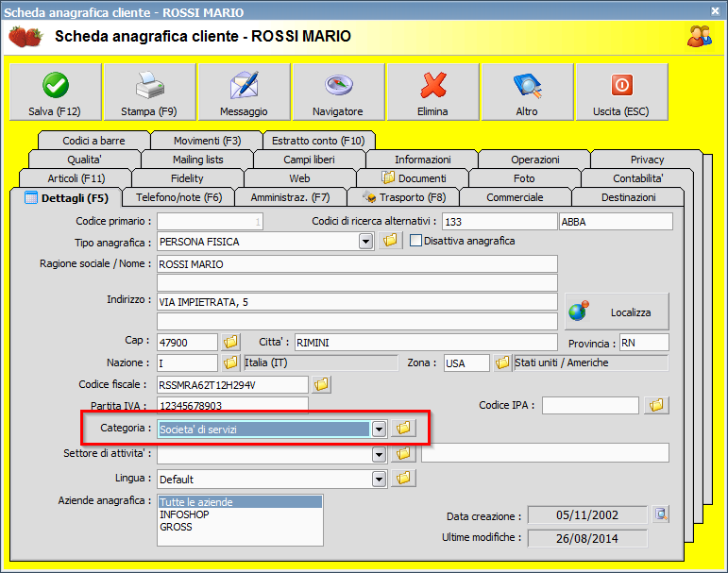Expand the Tipo anagrafica dropdown arrow
Image resolution: width=728 pixels, height=573 pixels.
point(366,242)
